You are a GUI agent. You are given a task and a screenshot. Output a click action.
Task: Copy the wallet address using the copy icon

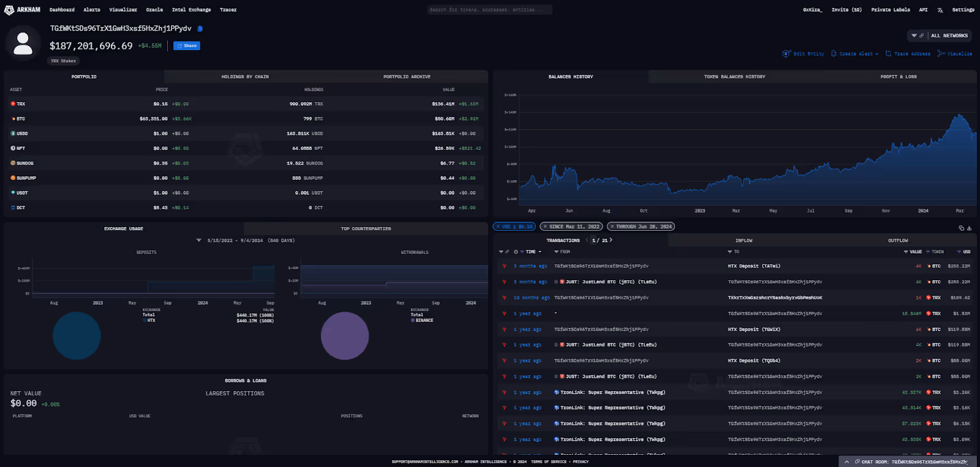pos(200,29)
